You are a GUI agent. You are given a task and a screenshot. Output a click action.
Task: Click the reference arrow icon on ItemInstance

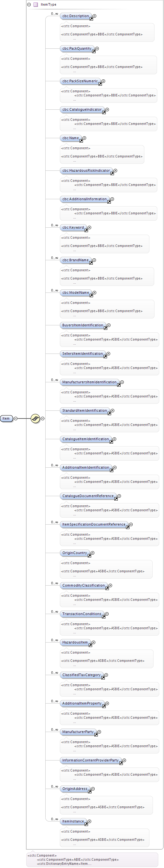86,824
